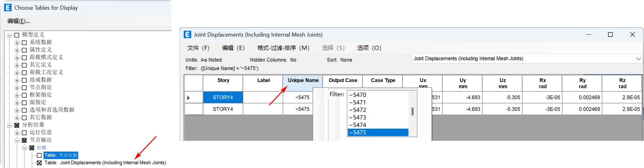Minimize the Joint Displacements window
Image resolution: width=644 pixels, height=168 pixels.
588,34
